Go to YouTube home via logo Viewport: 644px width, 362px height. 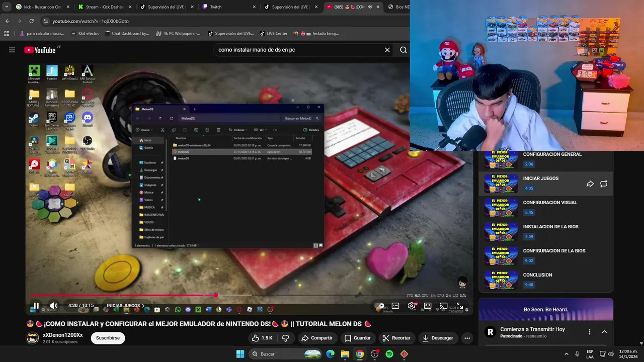(40, 50)
